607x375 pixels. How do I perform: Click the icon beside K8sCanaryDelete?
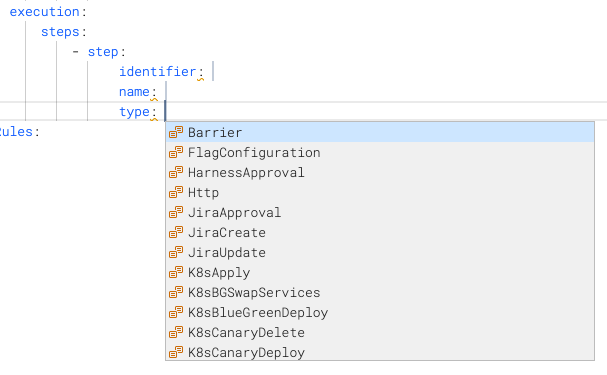click(176, 332)
